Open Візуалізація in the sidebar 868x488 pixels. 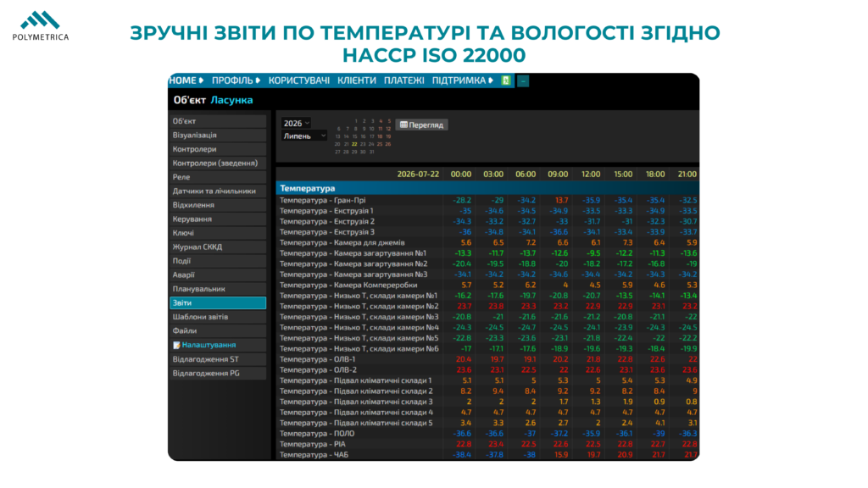(218, 135)
